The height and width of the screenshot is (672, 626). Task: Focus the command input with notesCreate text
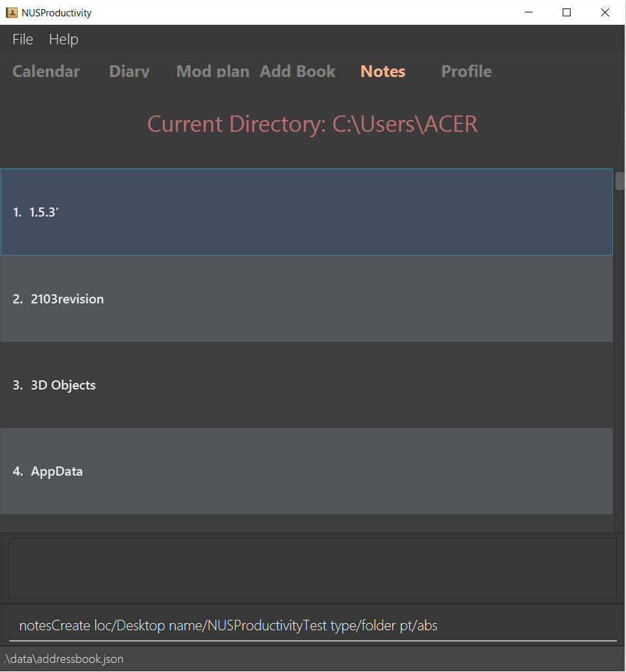tap(313, 626)
